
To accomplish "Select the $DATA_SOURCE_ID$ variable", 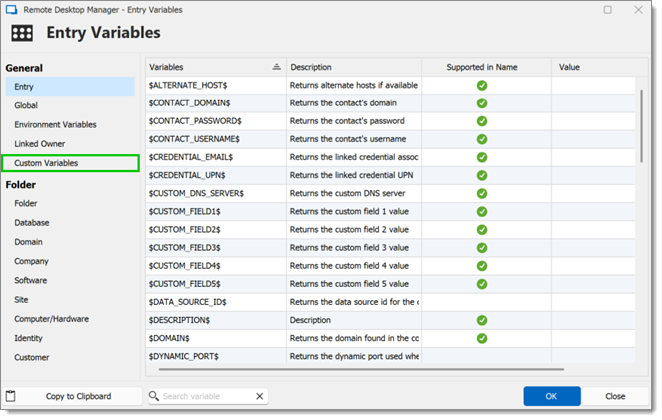I will pyautogui.click(x=187, y=302).
